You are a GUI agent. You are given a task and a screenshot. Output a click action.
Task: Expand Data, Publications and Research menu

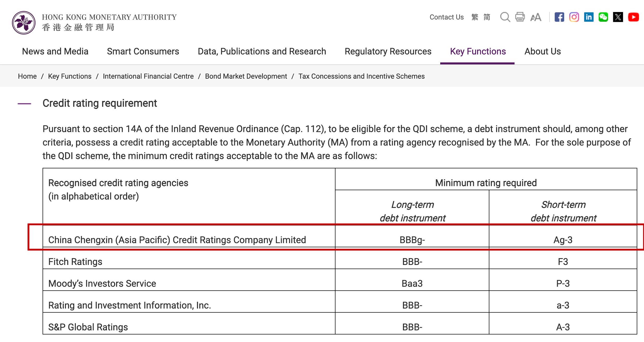(x=262, y=51)
